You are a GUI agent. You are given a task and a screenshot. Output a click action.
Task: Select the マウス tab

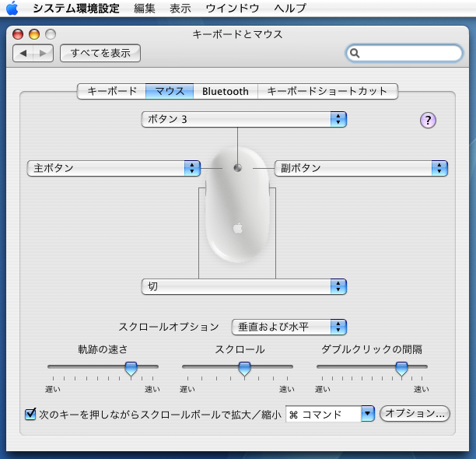point(170,91)
